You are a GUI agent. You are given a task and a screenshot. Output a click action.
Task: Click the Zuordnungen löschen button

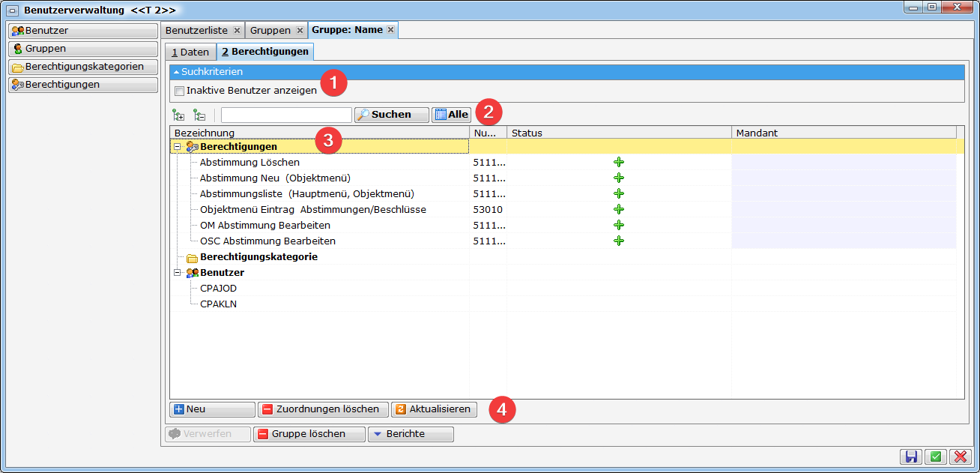[x=323, y=409]
